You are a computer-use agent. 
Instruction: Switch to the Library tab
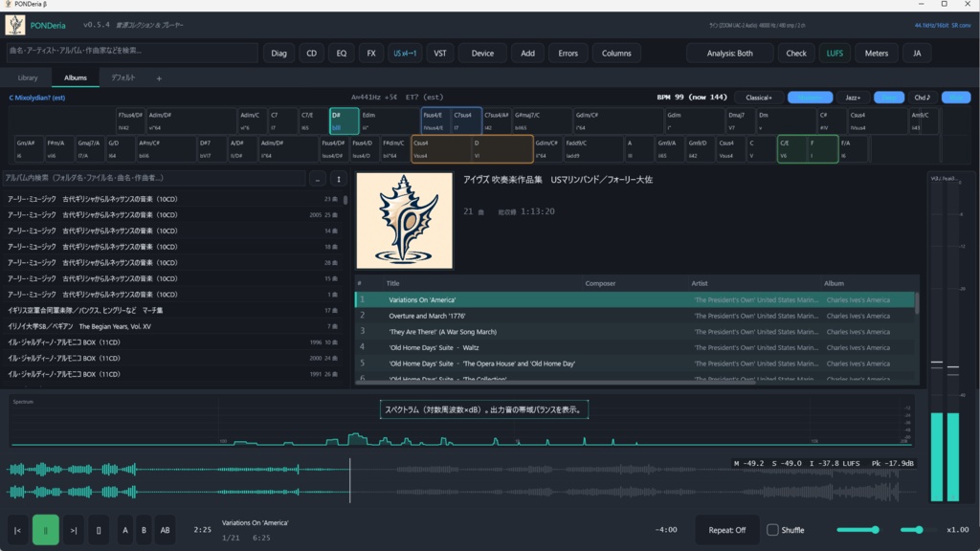pyautogui.click(x=28, y=78)
